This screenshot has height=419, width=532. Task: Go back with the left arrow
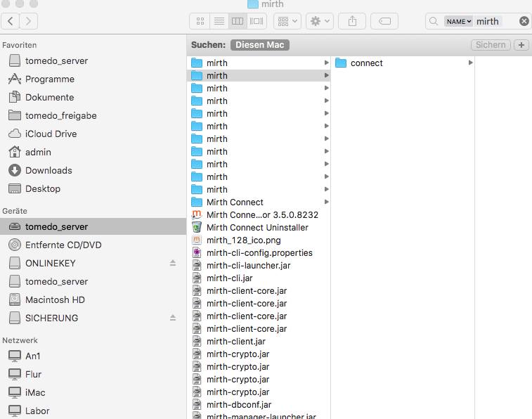[x=11, y=21]
